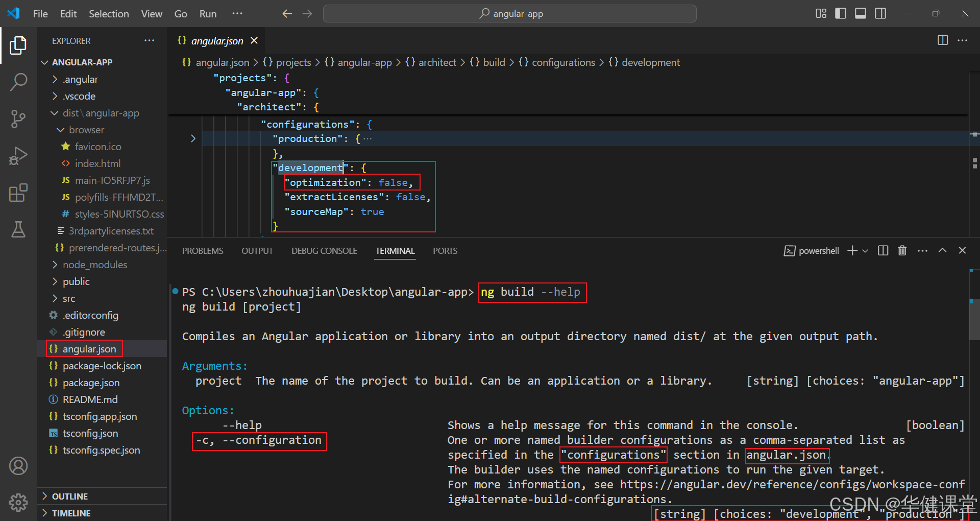Expand the src folder

102,298
